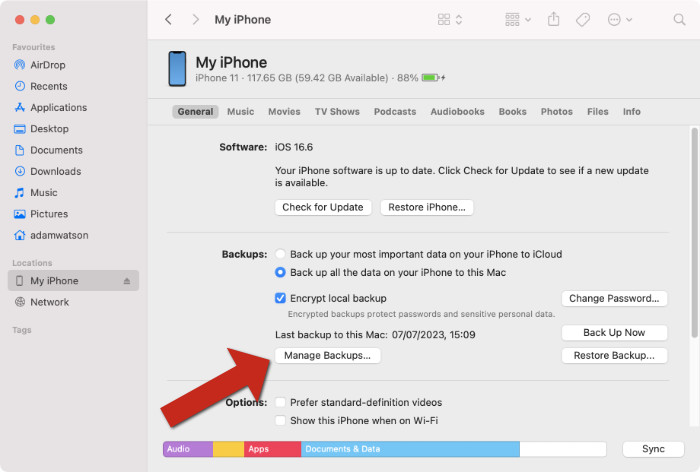
Task: Click the Audio segment of storage bar
Action: tap(188, 449)
